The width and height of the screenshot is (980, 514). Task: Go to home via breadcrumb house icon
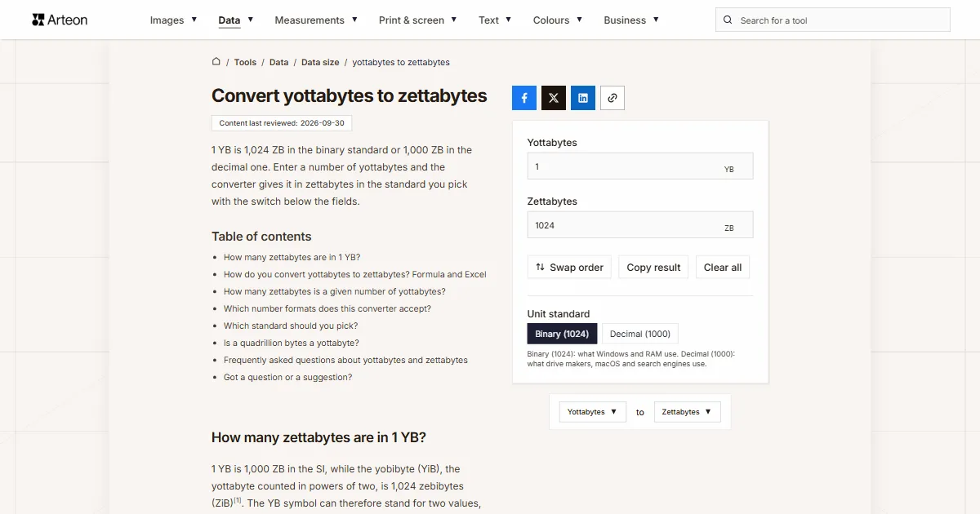(x=216, y=61)
